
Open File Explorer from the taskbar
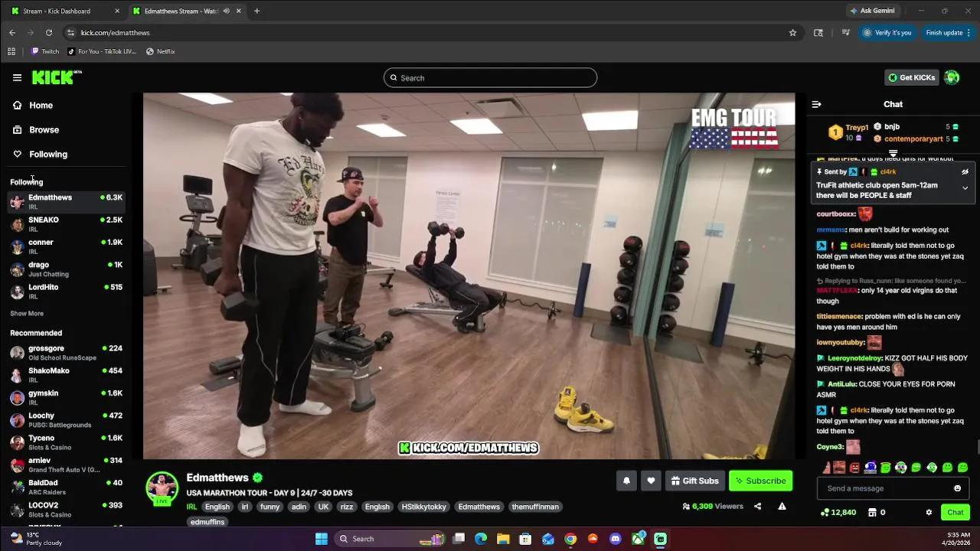click(503, 539)
